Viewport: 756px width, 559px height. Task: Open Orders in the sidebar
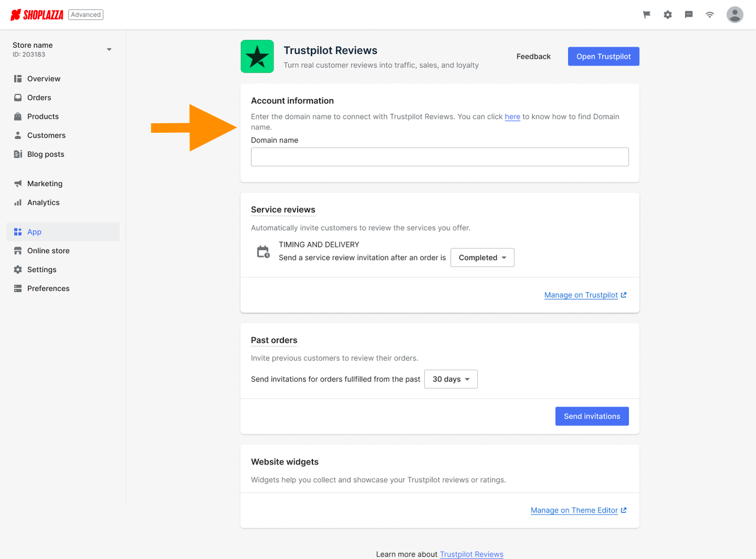pyautogui.click(x=63, y=97)
